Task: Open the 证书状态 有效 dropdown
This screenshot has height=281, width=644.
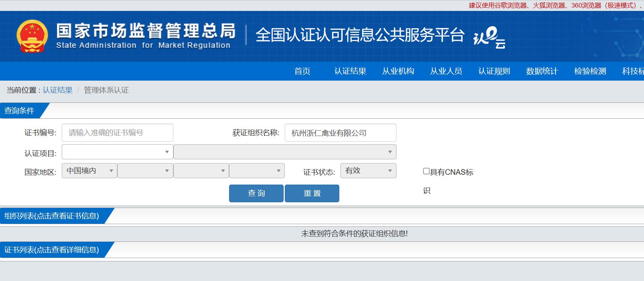Action: point(368,171)
